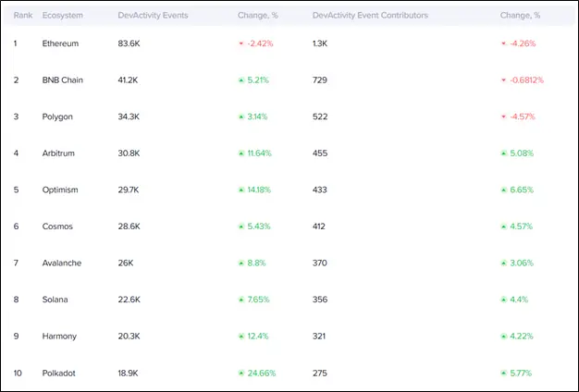Click the green up arrow beside Arbitrum's 11.64%
579x392 pixels.
pyautogui.click(x=240, y=153)
